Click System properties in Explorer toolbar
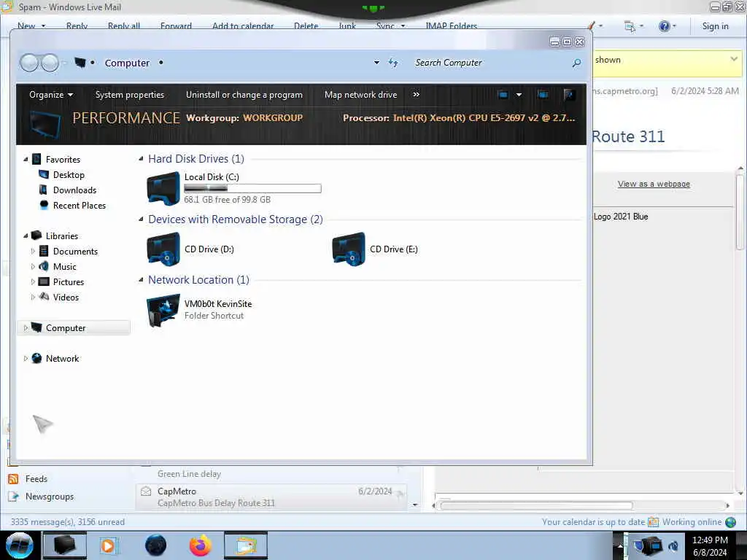 [x=130, y=95]
